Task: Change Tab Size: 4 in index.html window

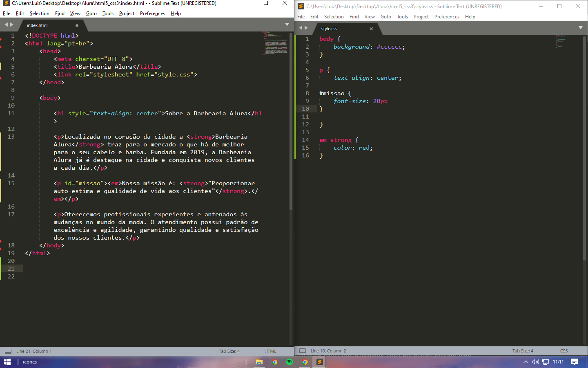Action: (x=229, y=351)
